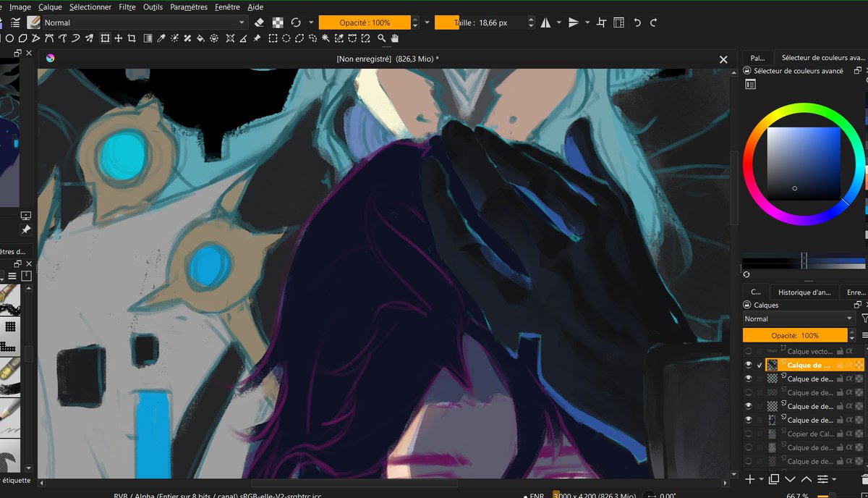Select the Measure angle tool
868x498 pixels.
[244, 38]
